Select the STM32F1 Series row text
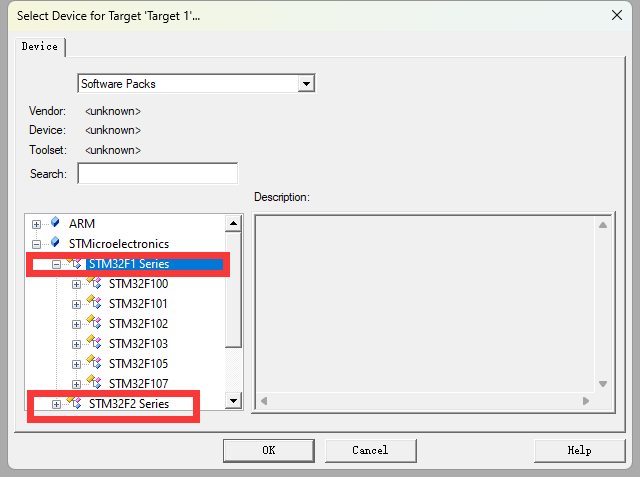The image size is (640, 477). (x=129, y=264)
